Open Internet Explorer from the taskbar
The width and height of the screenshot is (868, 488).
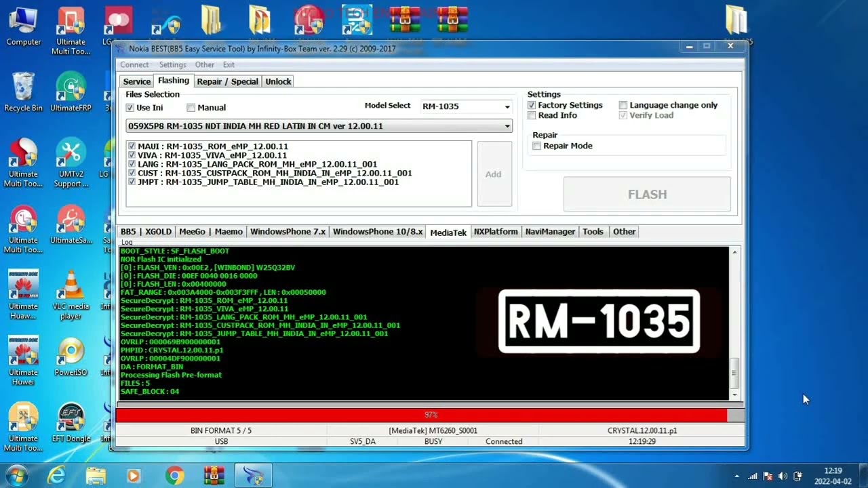[x=56, y=476]
